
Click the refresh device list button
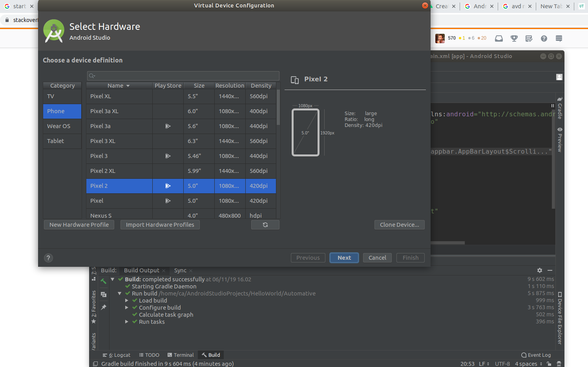265,225
